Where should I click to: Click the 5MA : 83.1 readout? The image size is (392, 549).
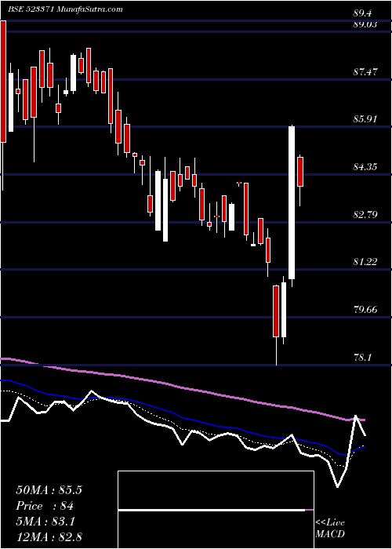[45, 522]
